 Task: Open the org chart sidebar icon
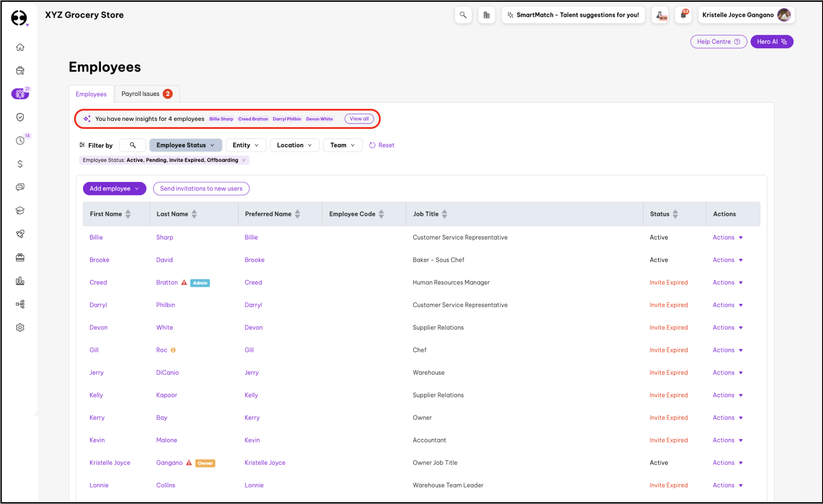(x=20, y=304)
